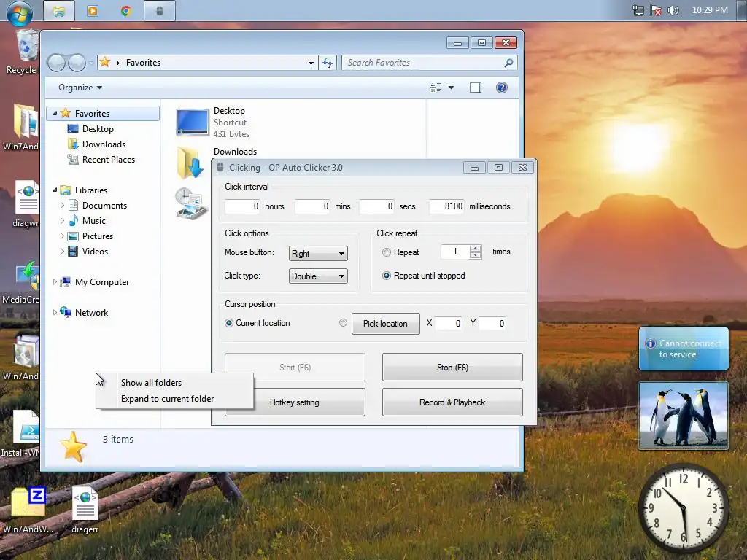Toggle the preview pane icon
The width and height of the screenshot is (747, 560).
(476, 87)
